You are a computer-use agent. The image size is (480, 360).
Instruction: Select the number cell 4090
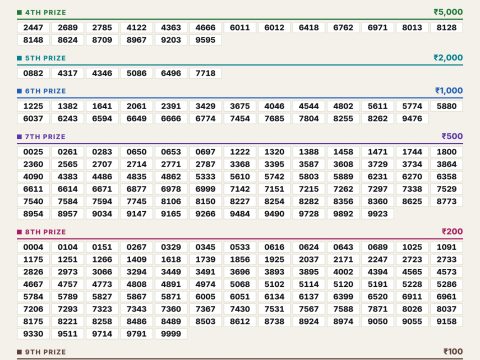click(x=33, y=177)
